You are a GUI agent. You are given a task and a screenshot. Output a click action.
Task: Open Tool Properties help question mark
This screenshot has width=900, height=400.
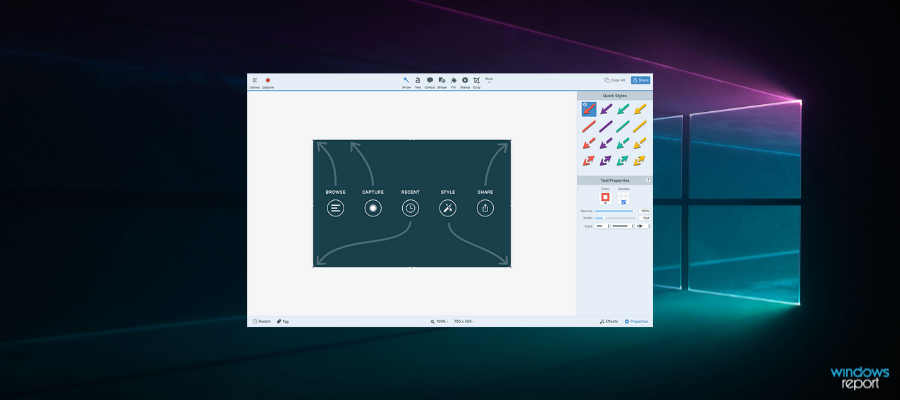(648, 180)
